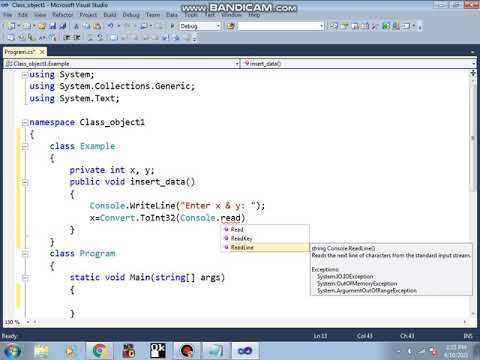Image resolution: width=480 pixels, height=360 pixels.
Task: Collapse the insert_data method block
Action: click(25, 182)
